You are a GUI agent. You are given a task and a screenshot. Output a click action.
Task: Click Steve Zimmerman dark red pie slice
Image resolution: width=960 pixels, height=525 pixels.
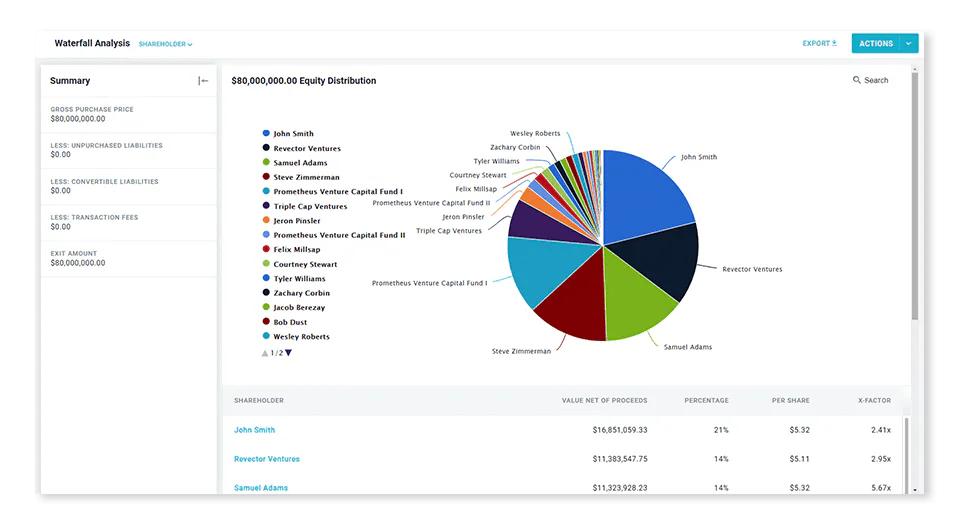576,300
